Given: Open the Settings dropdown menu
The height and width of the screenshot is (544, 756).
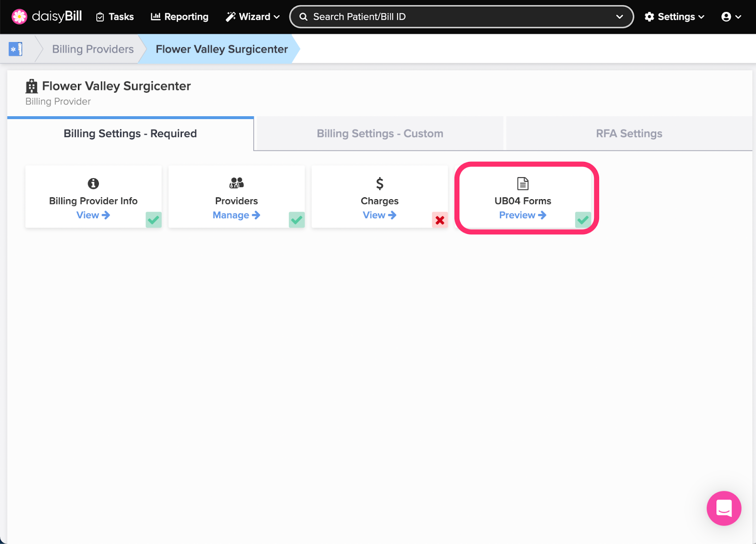Looking at the screenshot, I should [x=674, y=17].
